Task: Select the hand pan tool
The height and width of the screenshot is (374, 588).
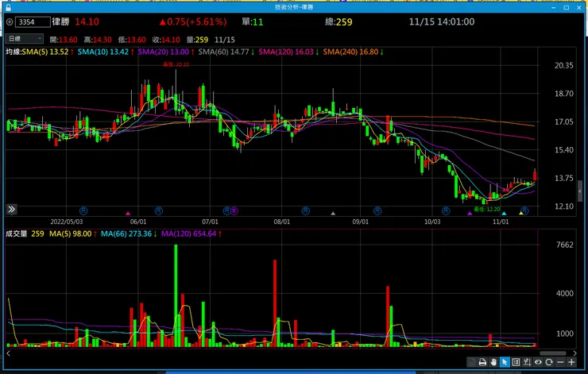Action: [x=493, y=362]
